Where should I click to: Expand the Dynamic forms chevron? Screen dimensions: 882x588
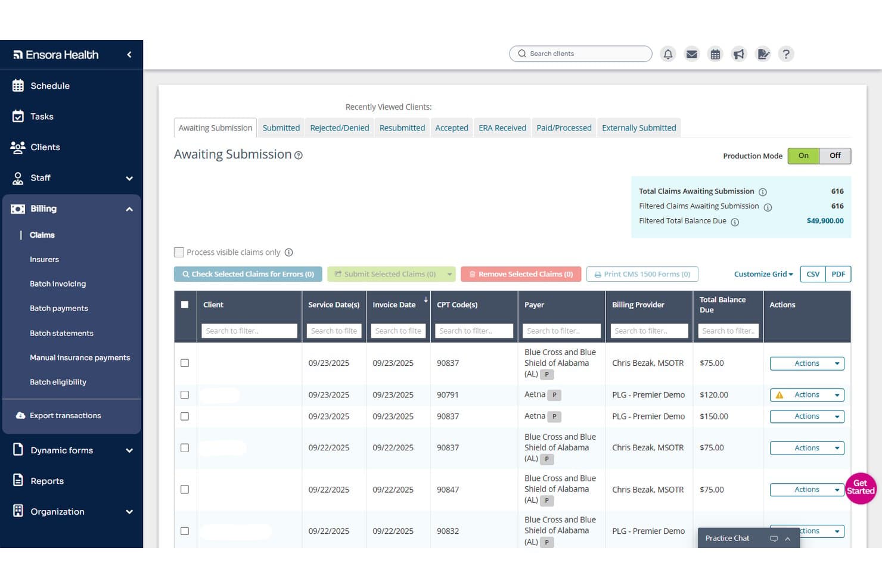click(129, 450)
